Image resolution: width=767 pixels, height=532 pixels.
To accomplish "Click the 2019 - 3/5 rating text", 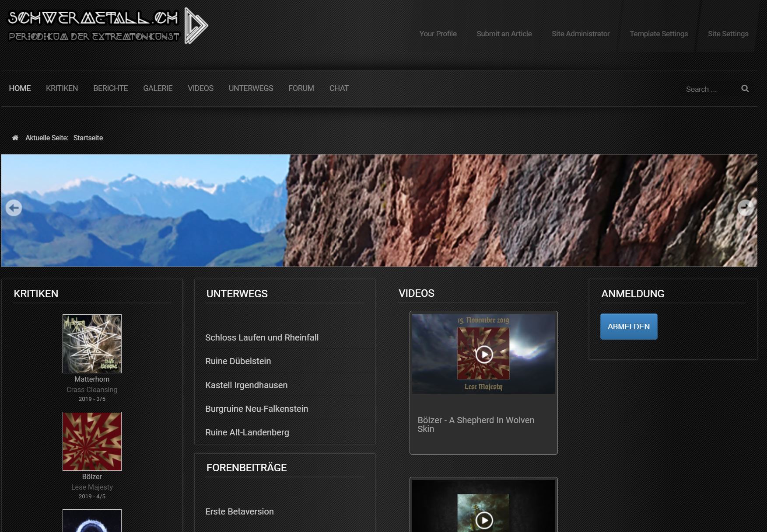I will [x=92, y=399].
